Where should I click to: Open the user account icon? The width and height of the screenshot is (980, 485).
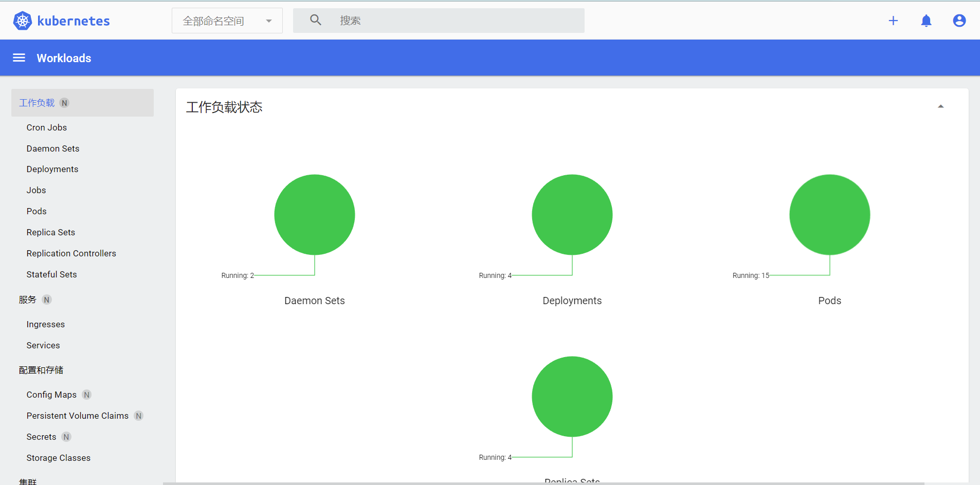pos(959,21)
